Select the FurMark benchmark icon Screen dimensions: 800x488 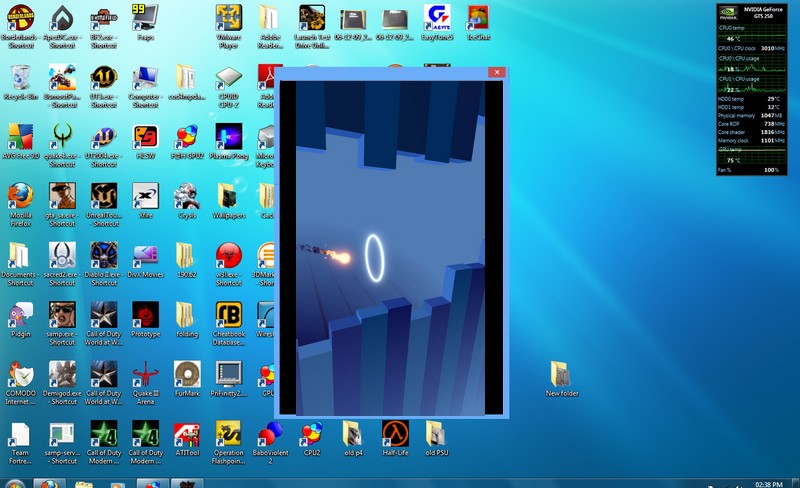click(187, 374)
